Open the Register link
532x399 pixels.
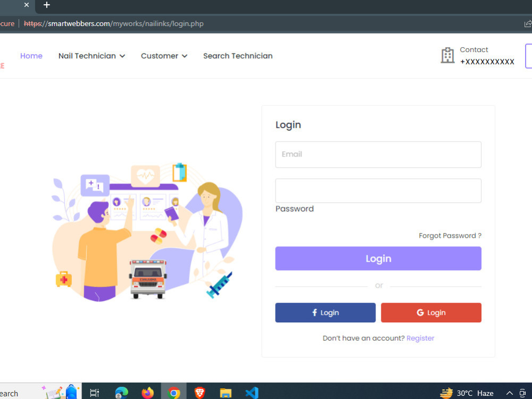pos(420,338)
